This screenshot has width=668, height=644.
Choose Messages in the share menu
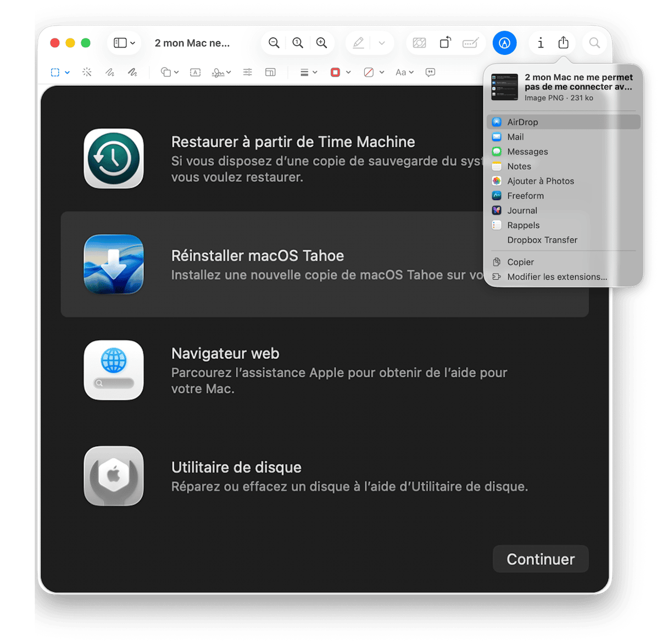564,152
